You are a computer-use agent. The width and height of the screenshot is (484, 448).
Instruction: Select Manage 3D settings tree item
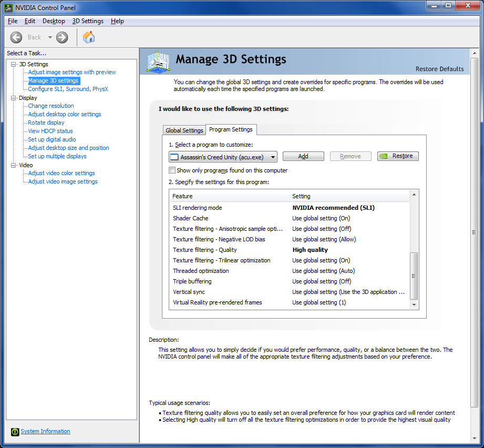(x=54, y=80)
